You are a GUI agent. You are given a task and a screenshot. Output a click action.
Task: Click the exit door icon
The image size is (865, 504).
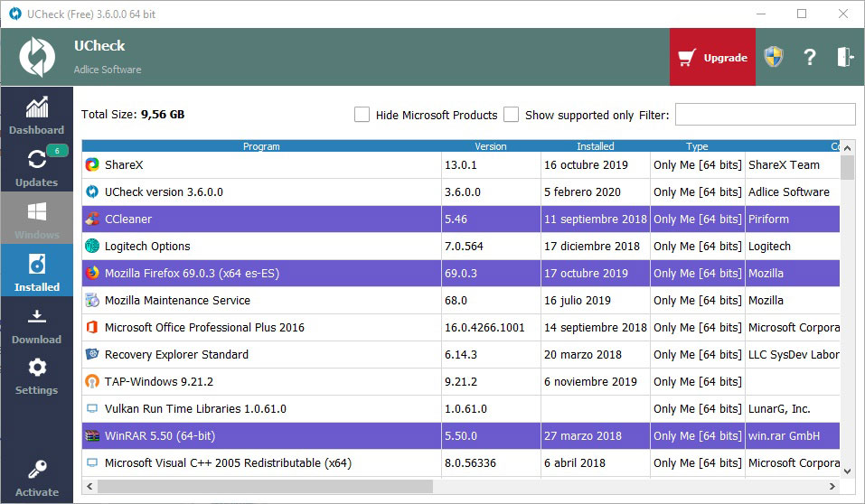(x=845, y=57)
